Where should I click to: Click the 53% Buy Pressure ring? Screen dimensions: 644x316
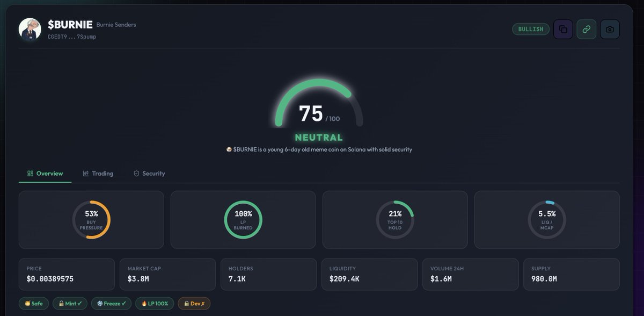(91, 220)
